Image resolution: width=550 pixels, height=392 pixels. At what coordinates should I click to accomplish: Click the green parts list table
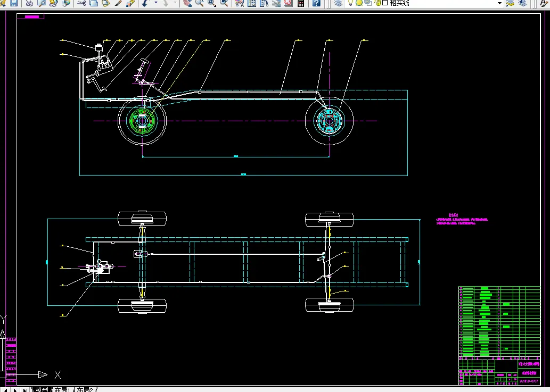coord(499,322)
